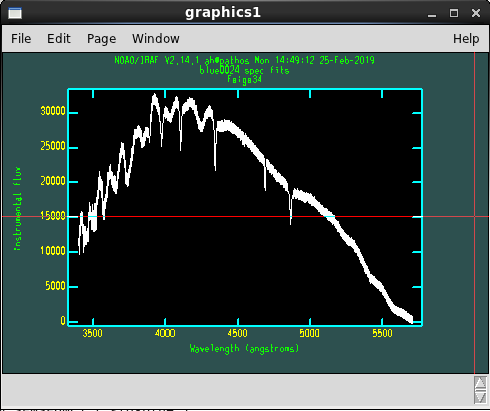
Task: Click the 30000 label on flux axis
Action: coord(53,111)
